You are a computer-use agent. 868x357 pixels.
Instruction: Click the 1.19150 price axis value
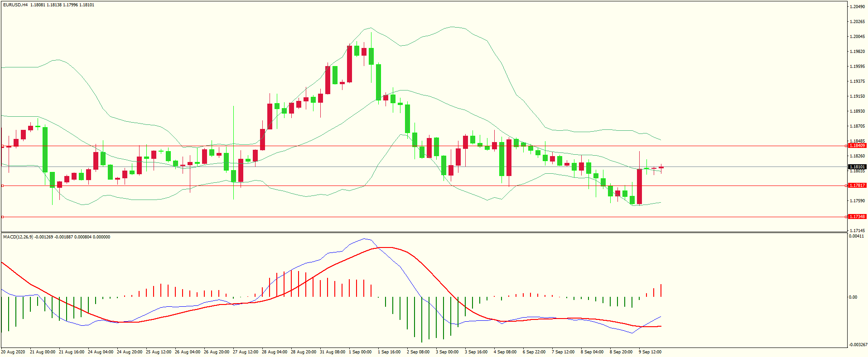point(858,96)
